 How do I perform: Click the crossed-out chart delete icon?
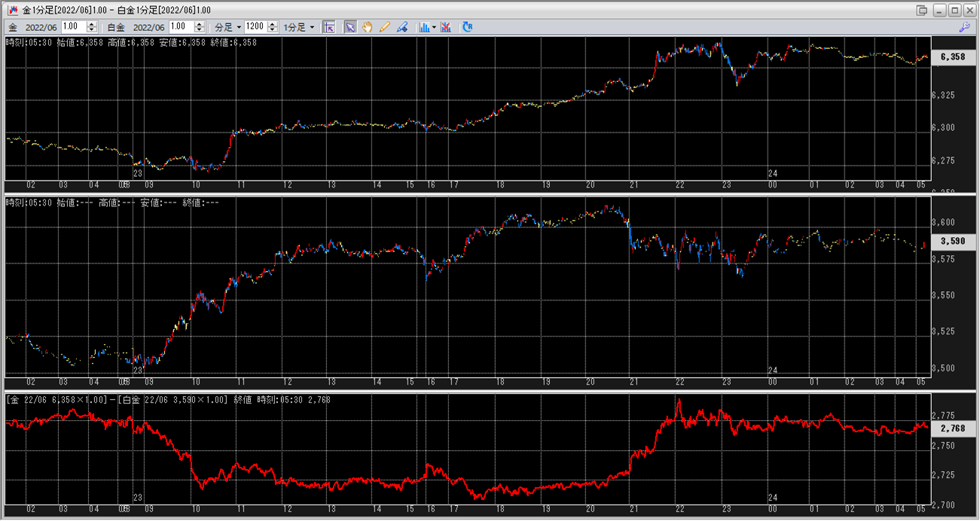(x=446, y=27)
